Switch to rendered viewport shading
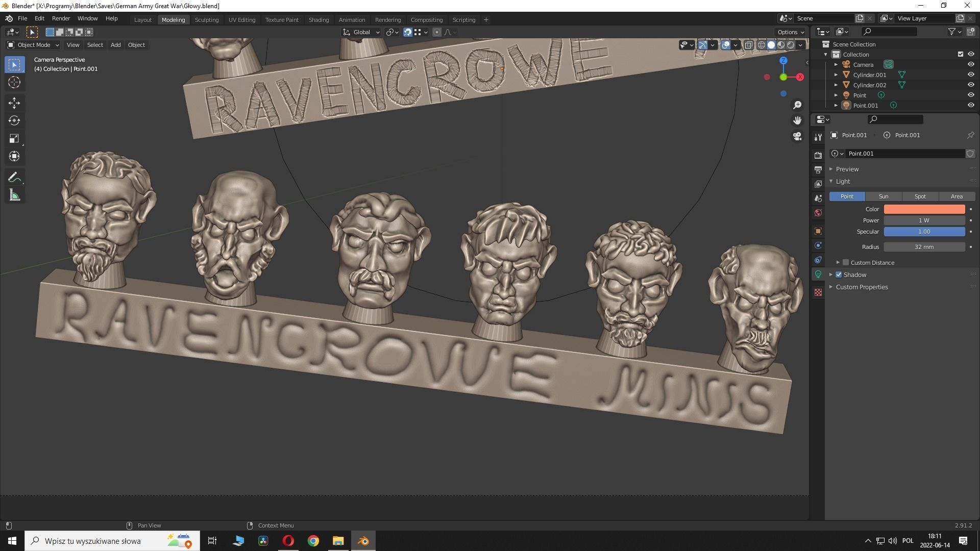Screen dimensions: 980x551 pyautogui.click(x=791, y=45)
